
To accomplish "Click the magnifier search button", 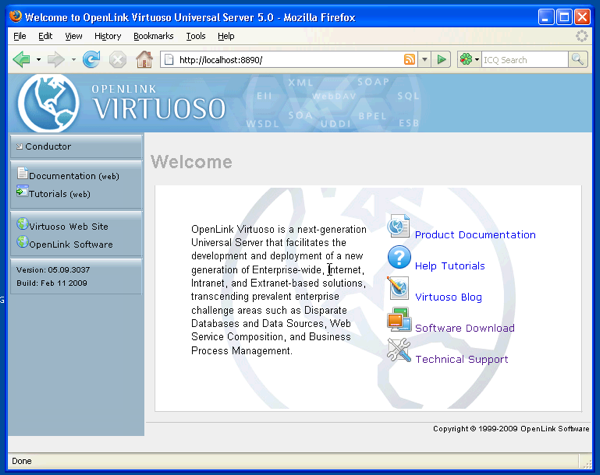I will click(x=577, y=60).
